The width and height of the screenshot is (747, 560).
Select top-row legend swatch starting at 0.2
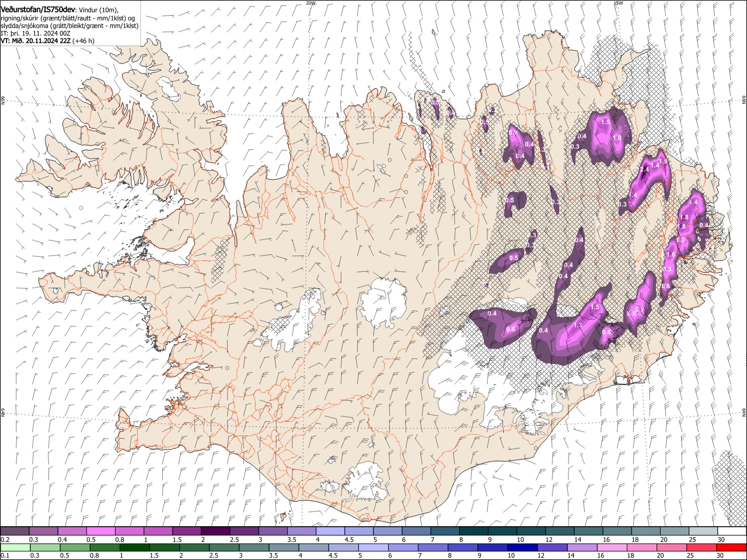coord(15,531)
